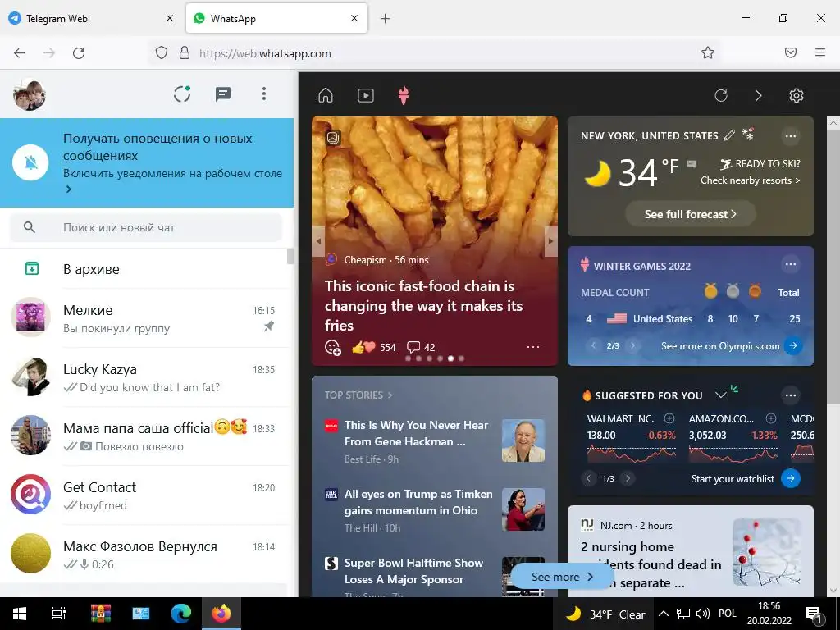This screenshot has width=840, height=630.
Task: React to fries article with emoji icon
Action: pos(333,348)
